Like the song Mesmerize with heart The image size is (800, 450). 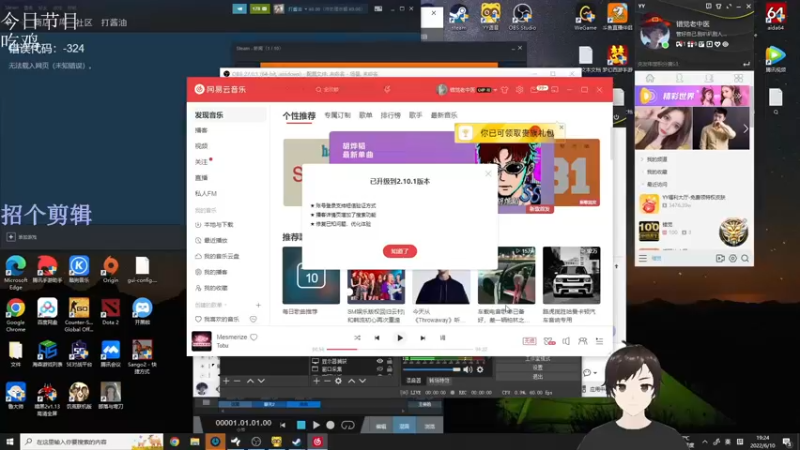coord(254,337)
